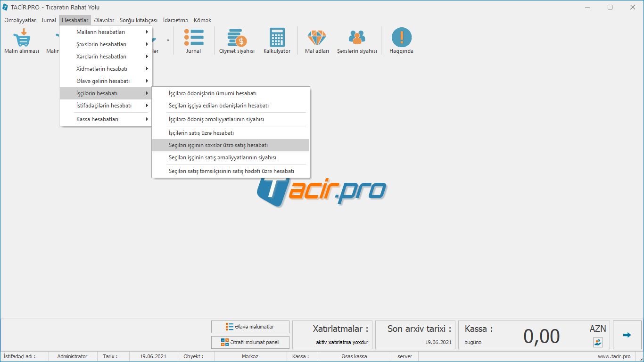
Task: Choose Seçilən işçinin şəxslər üzrə satış hesabatı
Action: tap(218, 145)
